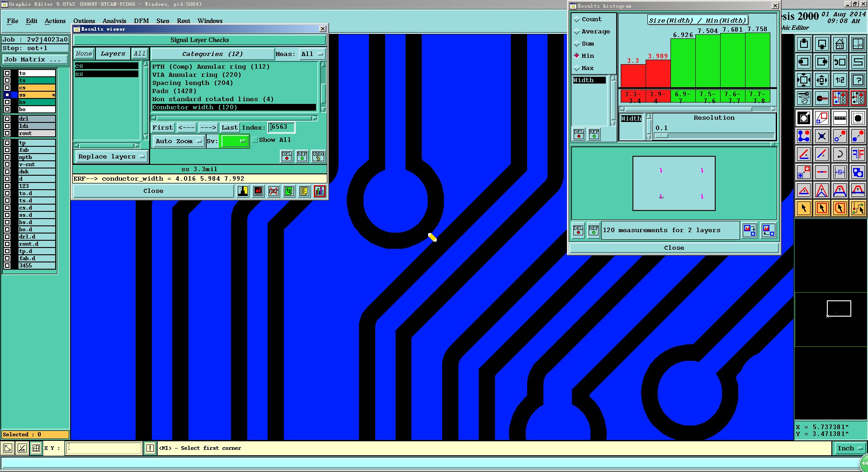
Task: Click the REF icon in Results viewer
Action: 302,156
